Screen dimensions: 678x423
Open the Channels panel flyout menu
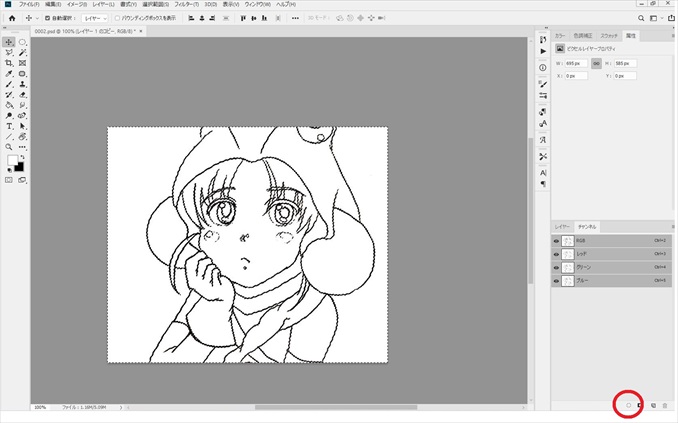(x=673, y=227)
